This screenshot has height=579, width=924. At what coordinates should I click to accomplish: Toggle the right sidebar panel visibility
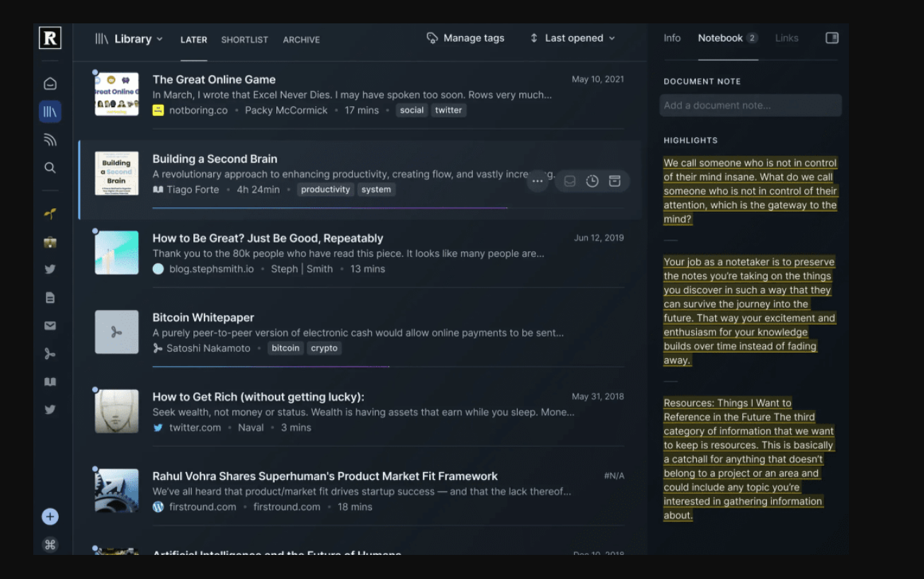832,38
